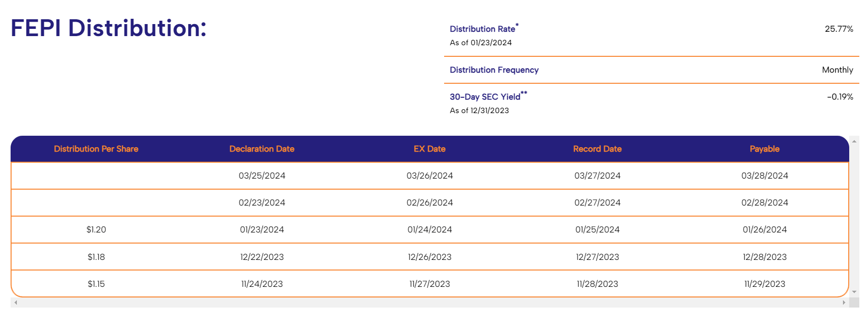This screenshot has height=309, width=868.
Task: Click the Distribution Per Share column header
Action: pyautogui.click(x=96, y=149)
